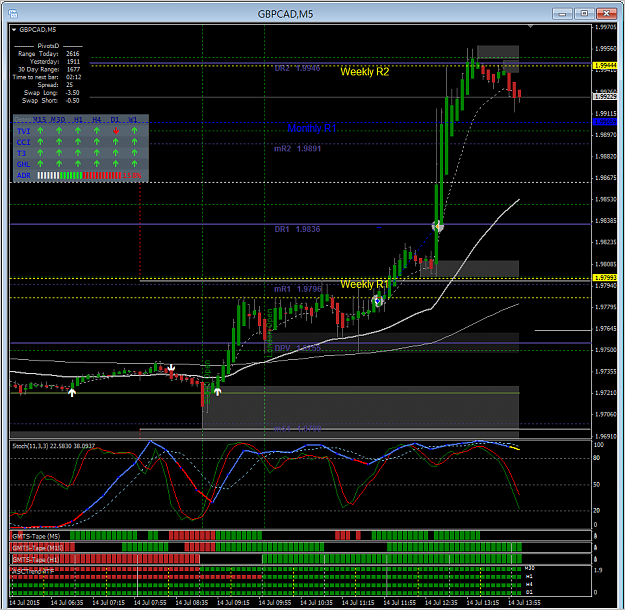Click the GMTS-Tape (M15) indicator label
This screenshot has width=625, height=610.
pyautogui.click(x=37, y=548)
